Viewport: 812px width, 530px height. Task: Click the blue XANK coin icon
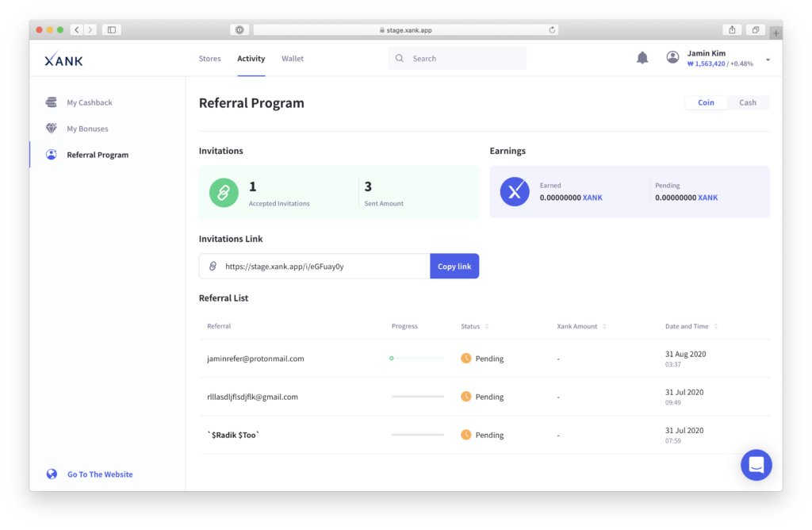pyautogui.click(x=515, y=192)
